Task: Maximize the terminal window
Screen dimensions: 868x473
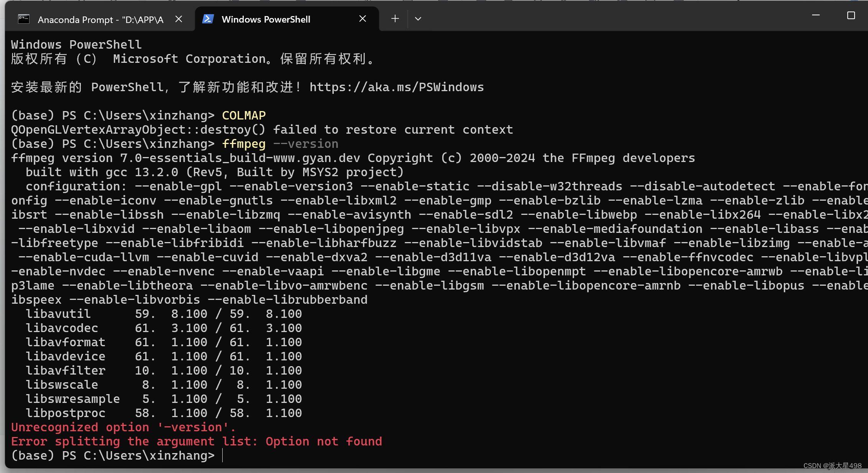Action: click(x=851, y=15)
